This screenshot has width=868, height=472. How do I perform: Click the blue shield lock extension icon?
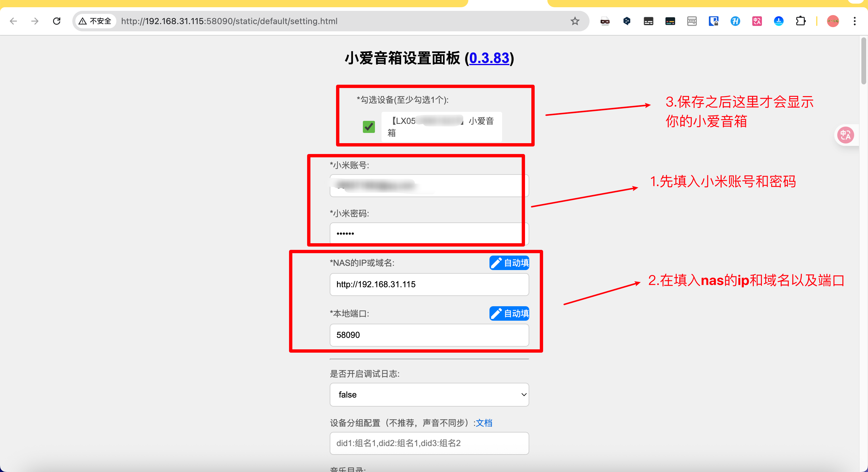point(713,21)
